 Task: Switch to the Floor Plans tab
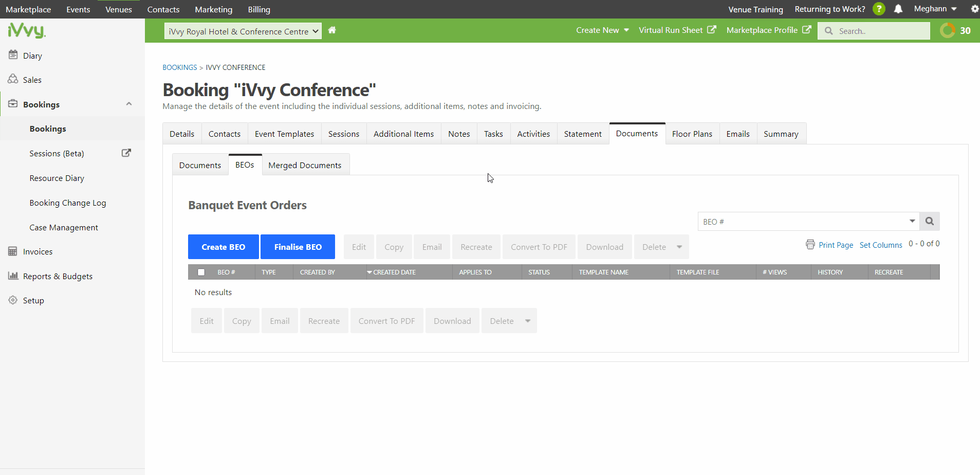(692, 134)
